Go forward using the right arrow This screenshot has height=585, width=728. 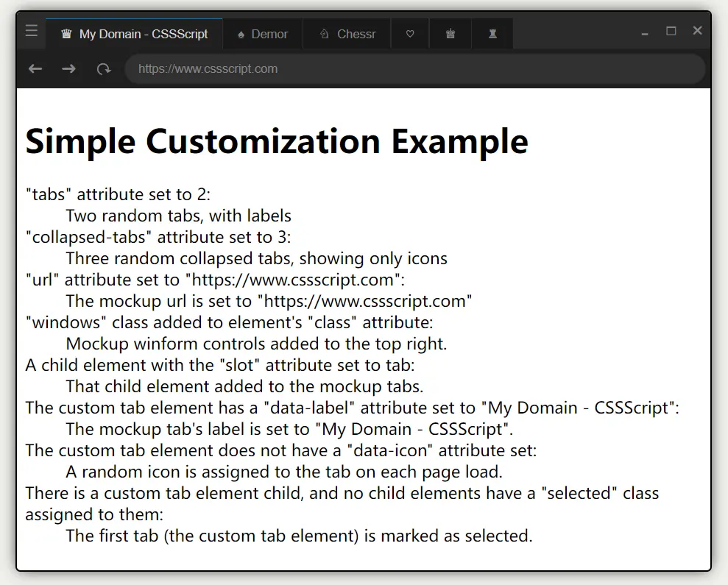pyautogui.click(x=68, y=68)
